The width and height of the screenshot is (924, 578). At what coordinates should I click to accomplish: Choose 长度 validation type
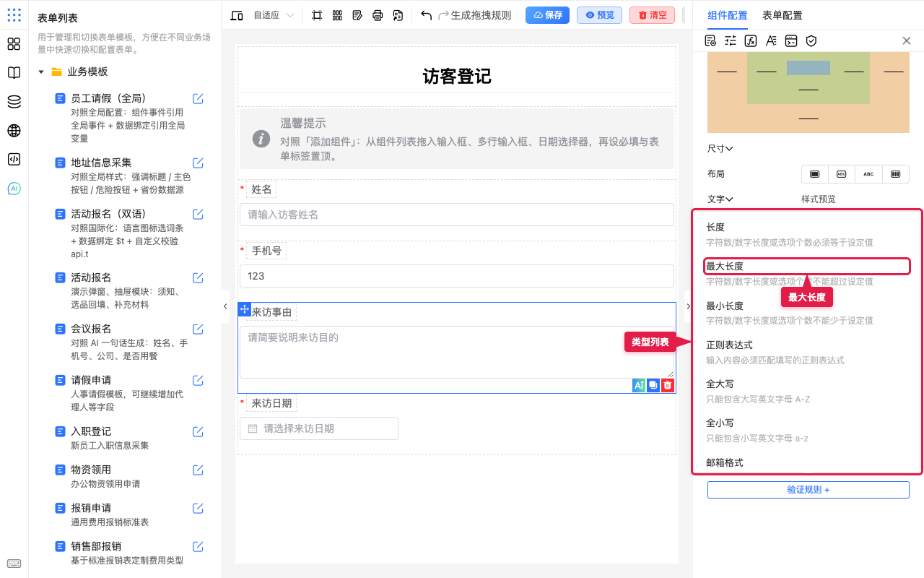point(807,233)
